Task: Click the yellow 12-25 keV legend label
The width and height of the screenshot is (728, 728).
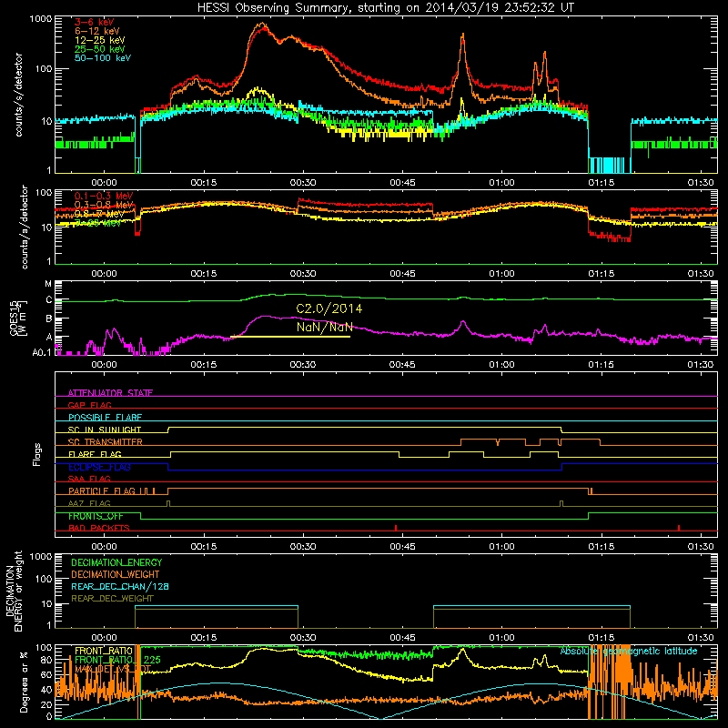Action: 100,40
